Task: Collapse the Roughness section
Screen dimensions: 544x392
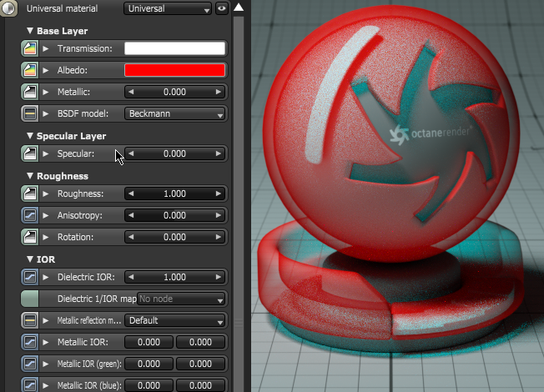Action: 30,176
